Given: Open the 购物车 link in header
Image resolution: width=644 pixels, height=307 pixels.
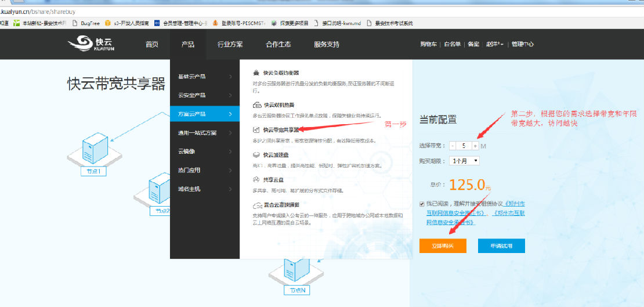Looking at the screenshot, I should 429,44.
